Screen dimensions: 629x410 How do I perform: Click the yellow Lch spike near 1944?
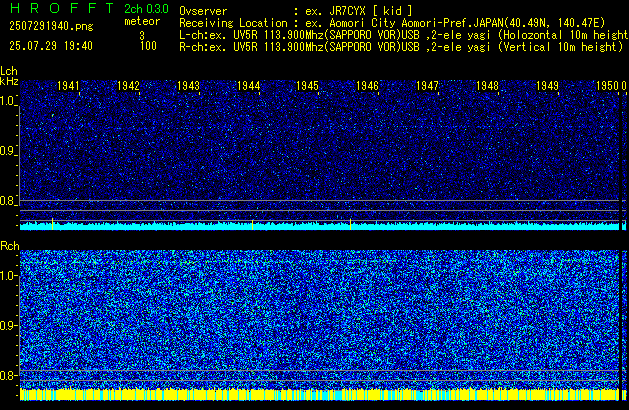click(252, 225)
